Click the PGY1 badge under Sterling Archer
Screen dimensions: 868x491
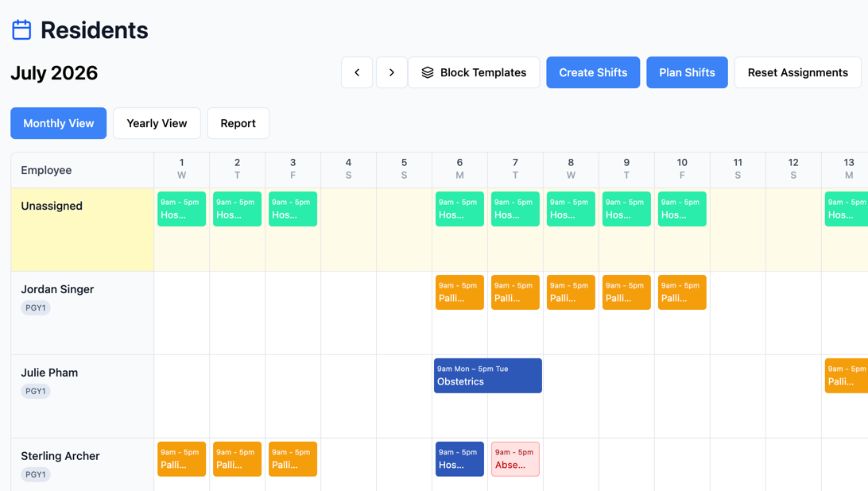[36, 474]
